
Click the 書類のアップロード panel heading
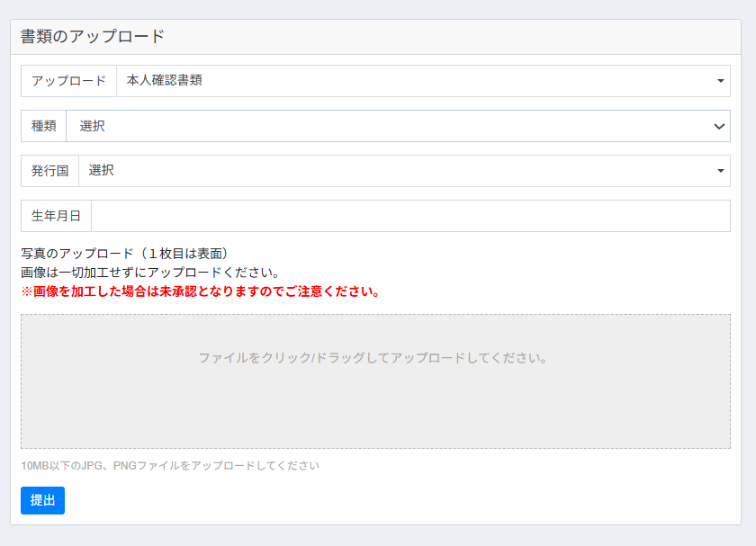(93, 37)
